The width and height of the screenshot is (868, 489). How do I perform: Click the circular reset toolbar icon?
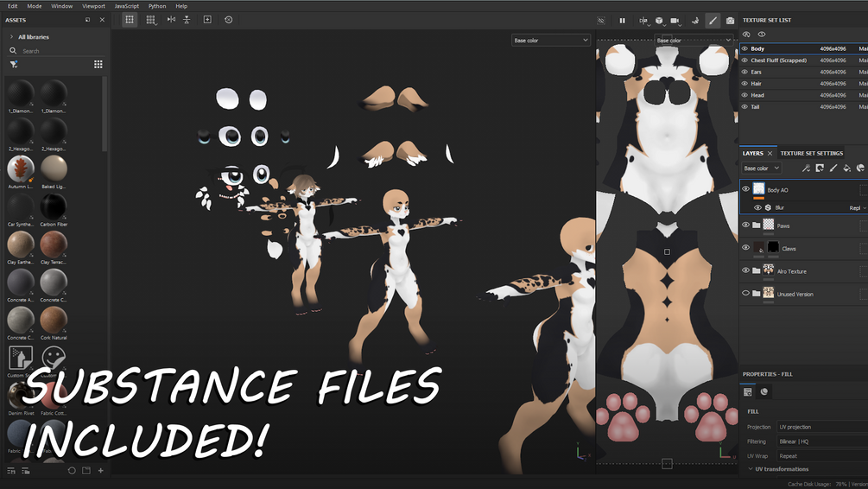229,19
